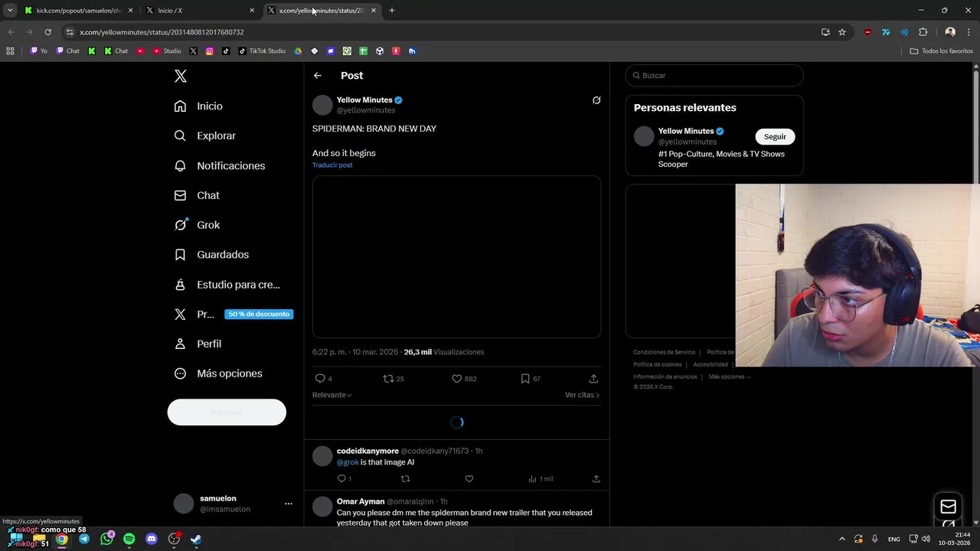Screen dimensions: 980x551
Task: Open Steam from the taskbar
Action: (196, 539)
